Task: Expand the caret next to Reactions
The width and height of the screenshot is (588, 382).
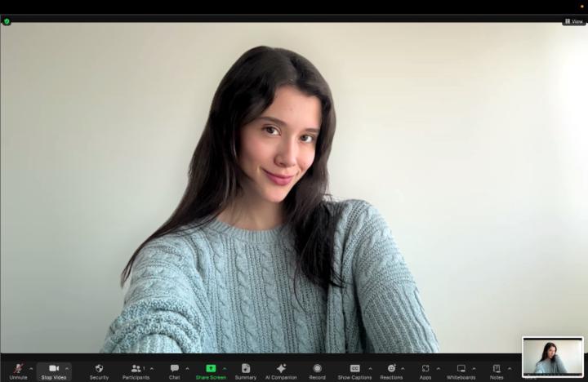Action: (x=403, y=369)
